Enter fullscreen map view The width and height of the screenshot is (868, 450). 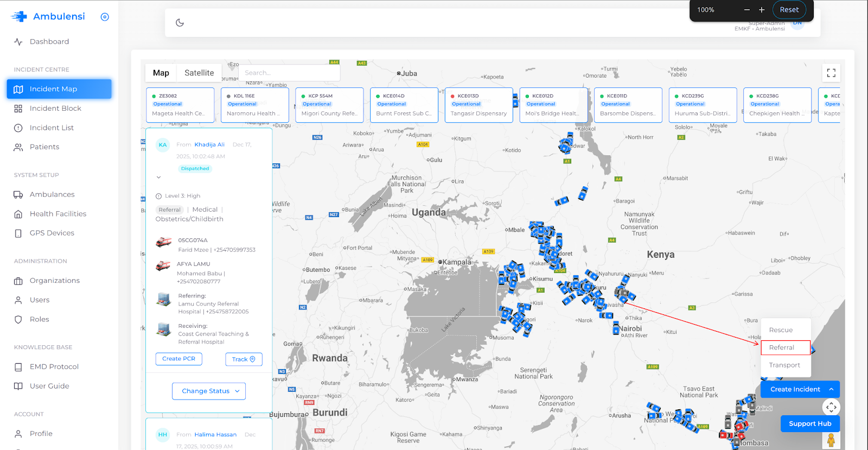831,73
